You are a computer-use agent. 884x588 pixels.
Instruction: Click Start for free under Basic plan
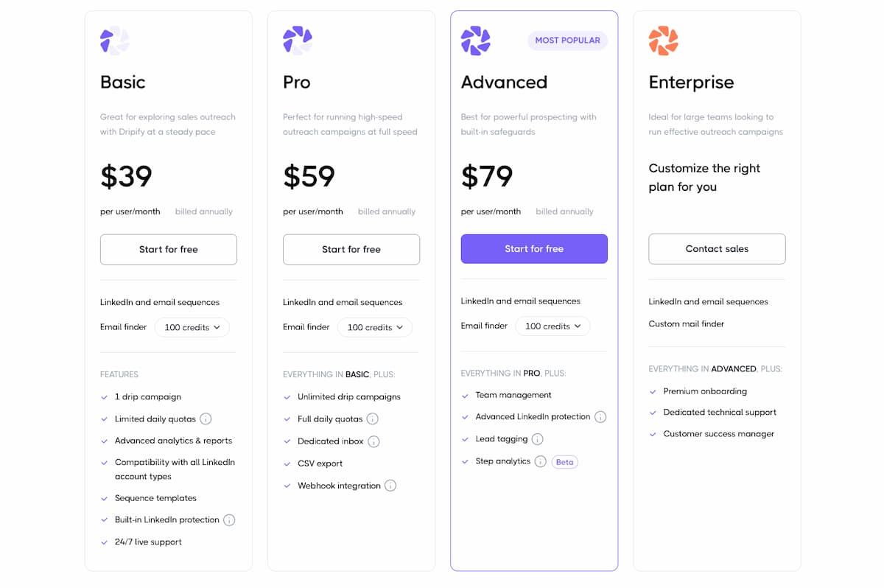click(169, 250)
